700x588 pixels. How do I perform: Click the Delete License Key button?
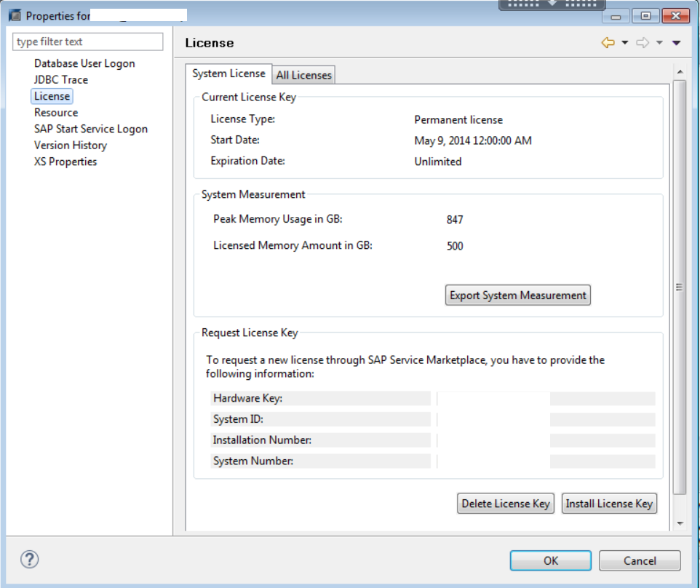[x=506, y=504]
